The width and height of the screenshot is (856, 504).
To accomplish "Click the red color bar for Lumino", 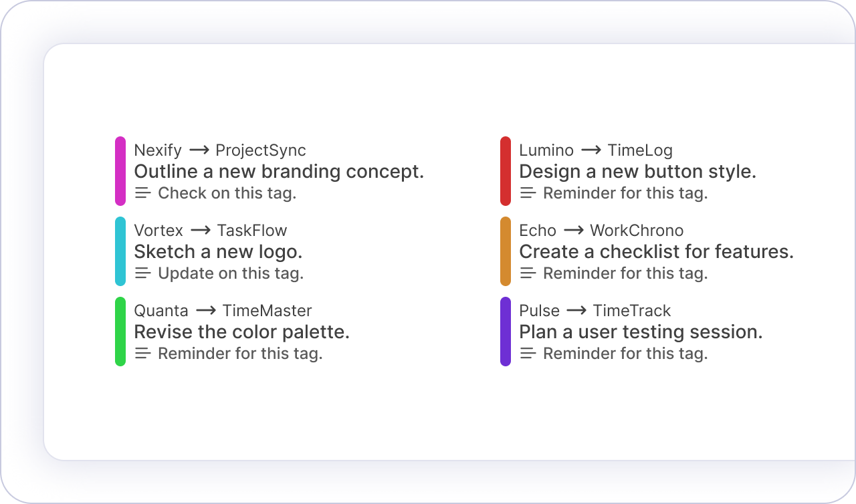I will pyautogui.click(x=506, y=171).
